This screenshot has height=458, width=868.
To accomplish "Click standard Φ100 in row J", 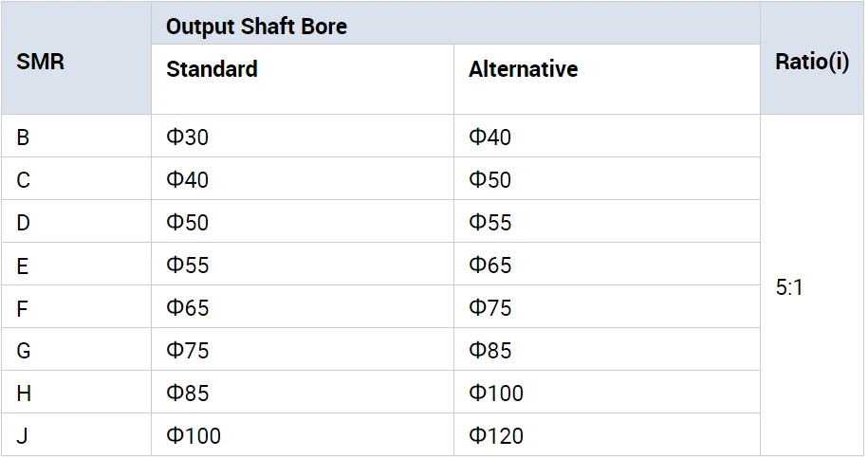I will 303,434.
